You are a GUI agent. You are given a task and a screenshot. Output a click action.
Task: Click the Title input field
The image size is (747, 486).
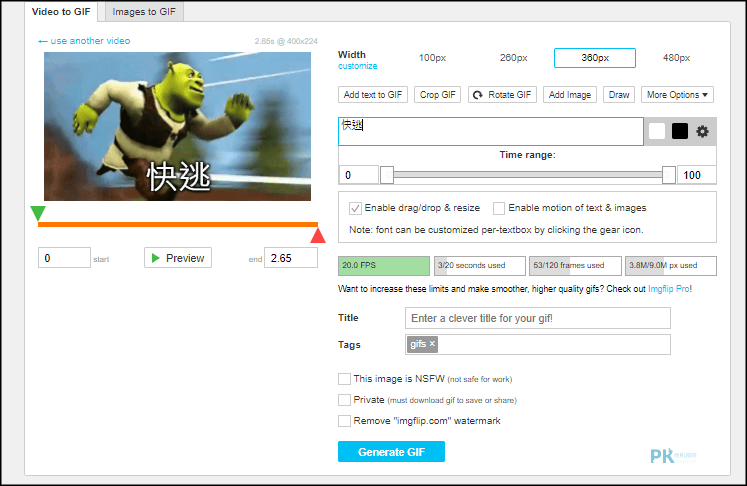pos(538,318)
